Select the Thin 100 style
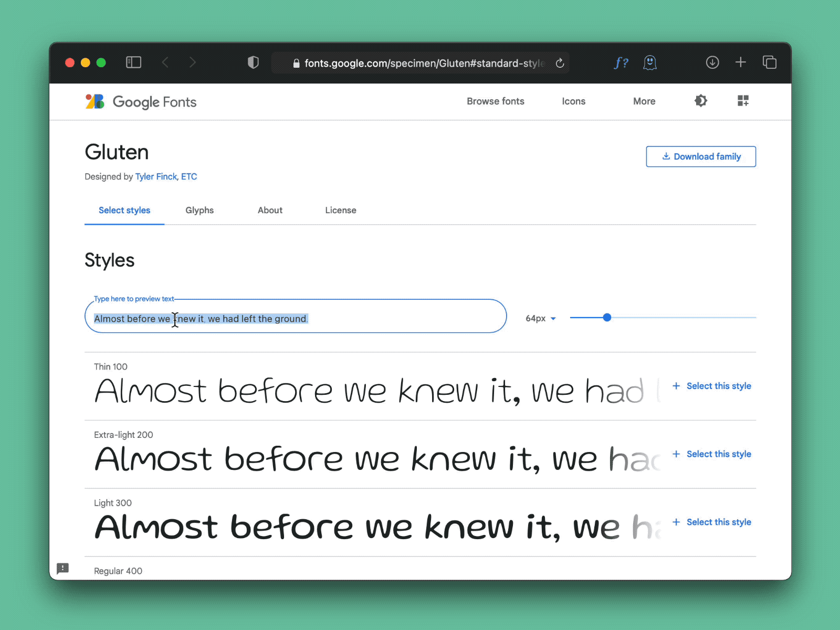This screenshot has height=630, width=840. [713, 386]
